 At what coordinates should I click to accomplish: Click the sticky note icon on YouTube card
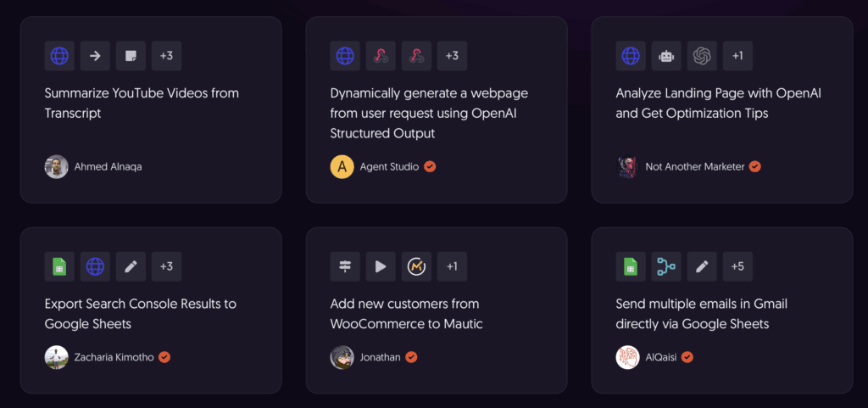(x=131, y=56)
